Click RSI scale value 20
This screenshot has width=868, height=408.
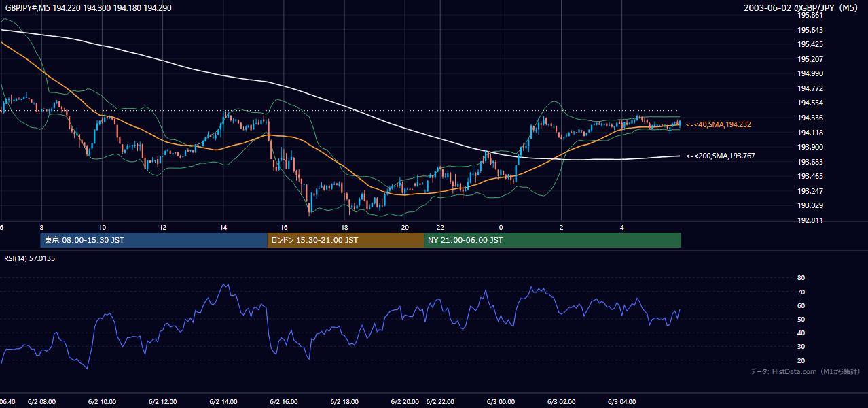tap(801, 360)
